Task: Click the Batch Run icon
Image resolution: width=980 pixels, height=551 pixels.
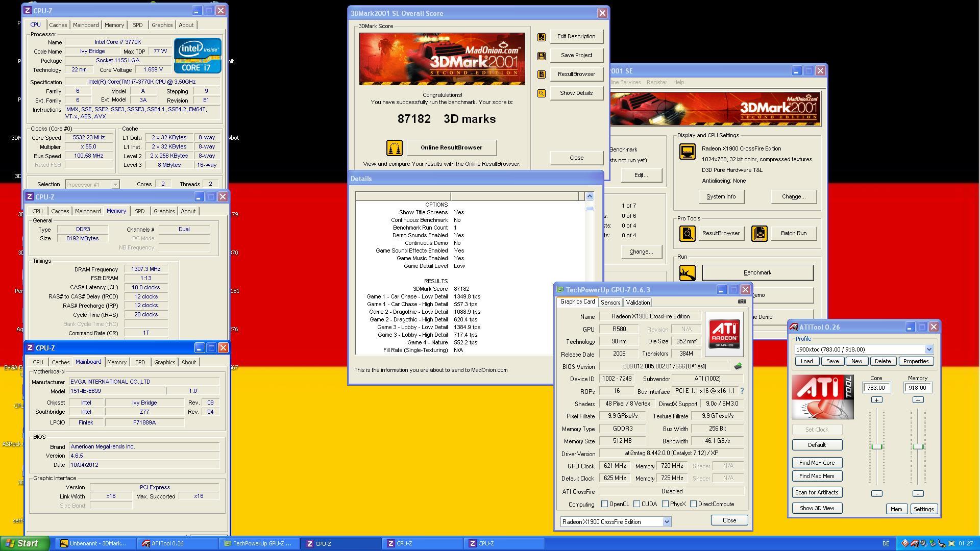Action: (x=759, y=234)
